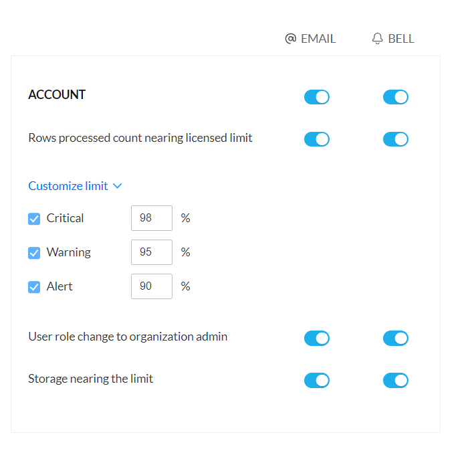Click the Alert percentage input field
This screenshot has width=476, height=451.
tap(152, 286)
